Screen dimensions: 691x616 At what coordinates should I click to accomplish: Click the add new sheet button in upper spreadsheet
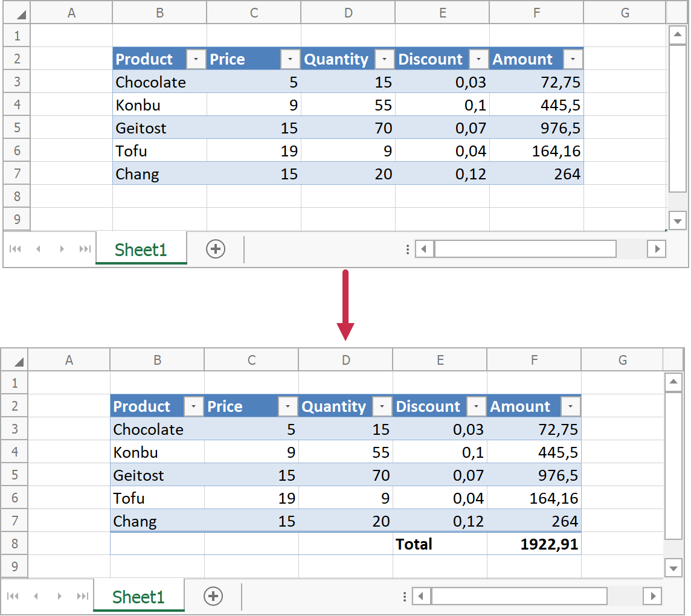(216, 249)
